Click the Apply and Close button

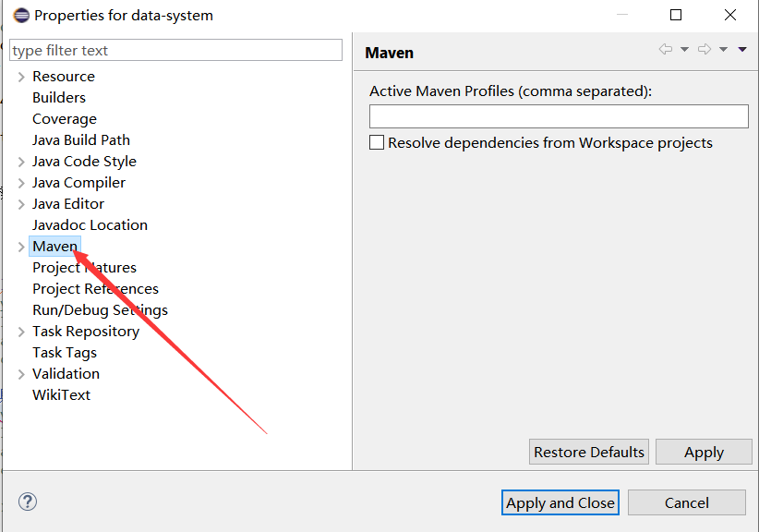(560, 502)
